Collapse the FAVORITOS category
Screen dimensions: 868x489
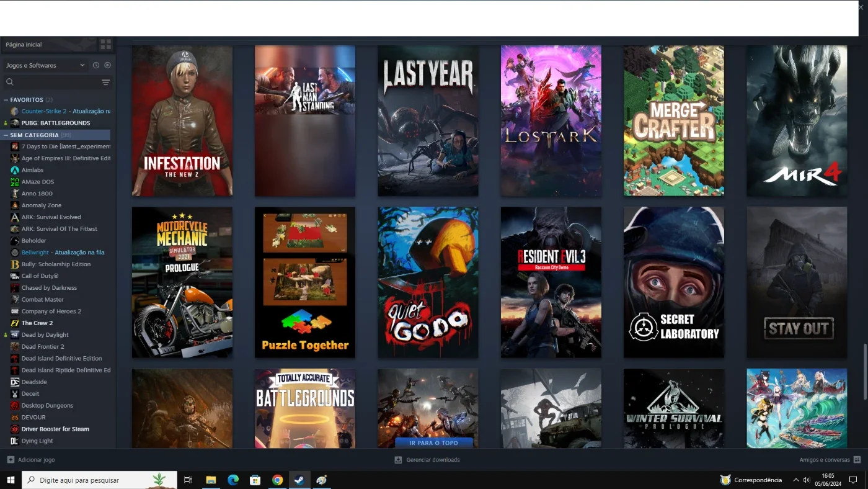pyautogui.click(x=6, y=100)
